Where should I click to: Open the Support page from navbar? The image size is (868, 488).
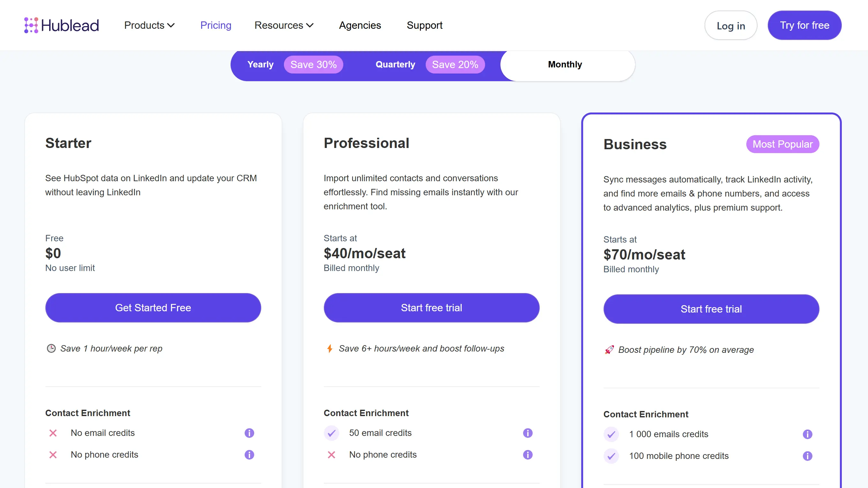(424, 25)
